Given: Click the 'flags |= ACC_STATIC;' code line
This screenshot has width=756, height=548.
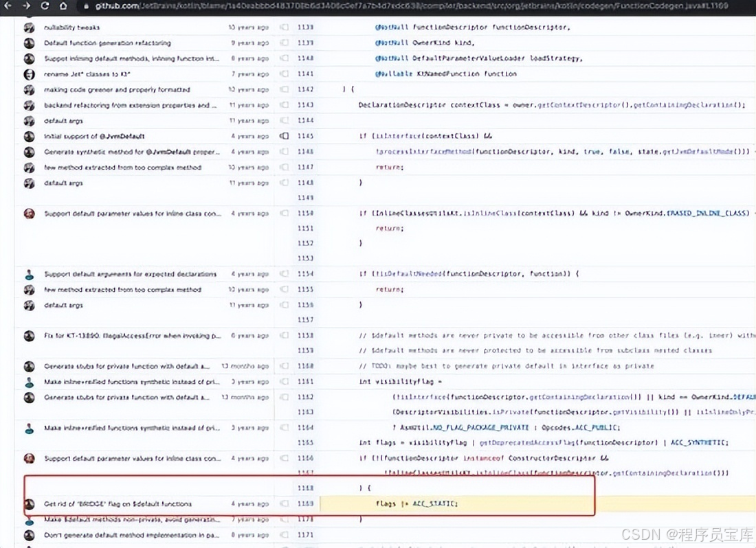Looking at the screenshot, I should (416, 503).
